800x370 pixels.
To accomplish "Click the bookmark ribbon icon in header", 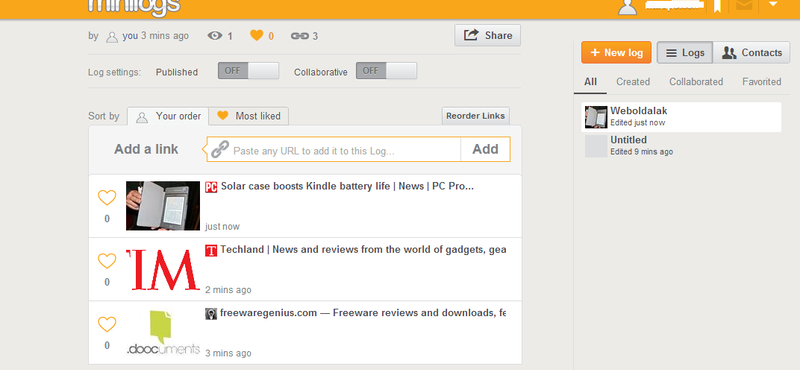I will click(x=717, y=6).
